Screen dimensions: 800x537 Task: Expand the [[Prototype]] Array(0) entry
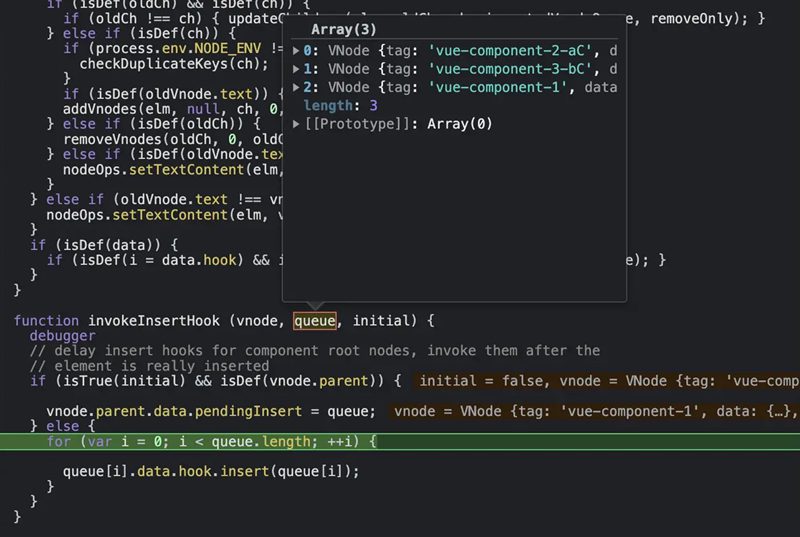tap(296, 124)
